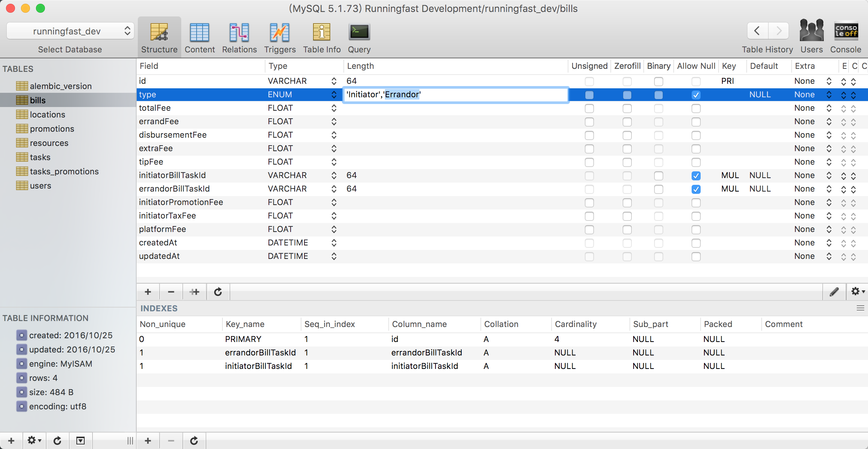Open the Table Info view

coord(322,33)
